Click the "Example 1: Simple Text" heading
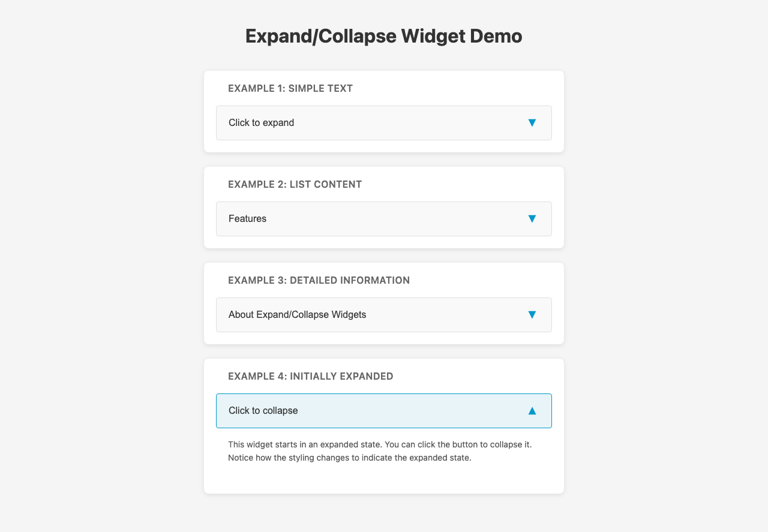The image size is (768, 532). (290, 89)
